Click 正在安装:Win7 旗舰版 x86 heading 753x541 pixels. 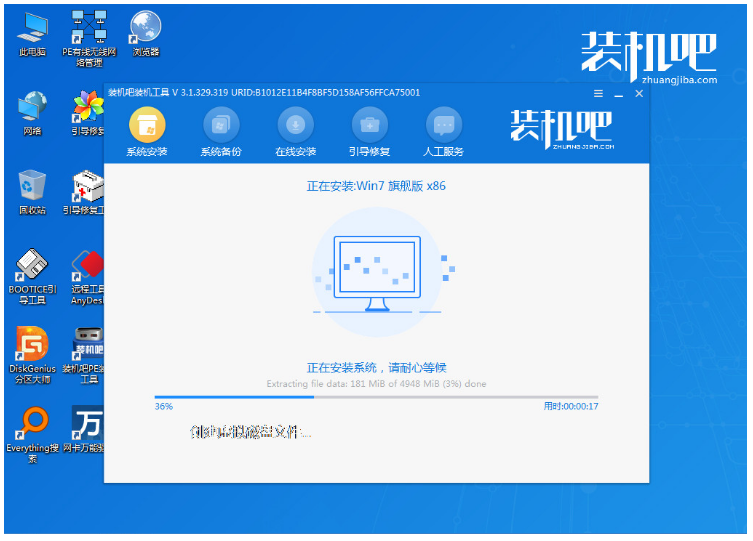[376, 186]
